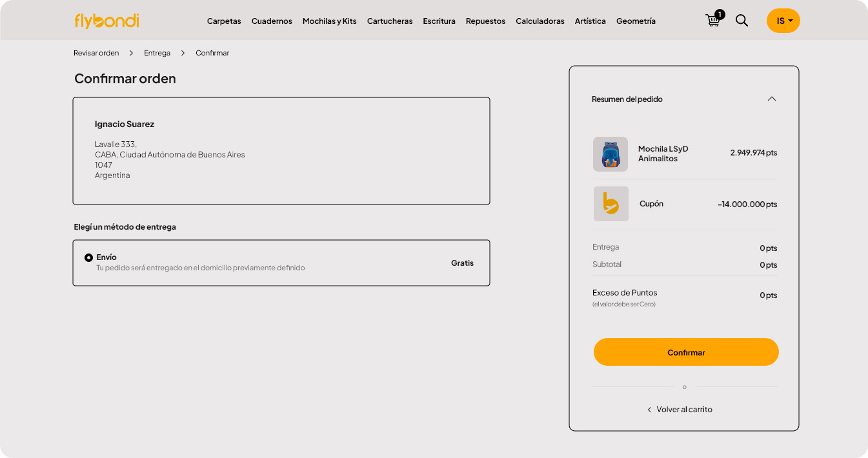The image size is (868, 458).
Task: Navigate to Cartucheras
Action: pos(390,21)
